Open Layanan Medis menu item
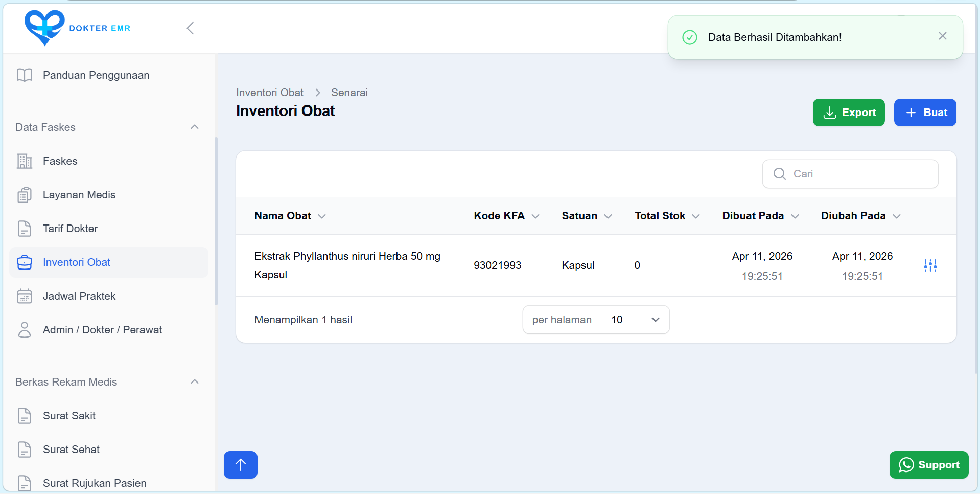Screen dimensions: 980x494 109,195
